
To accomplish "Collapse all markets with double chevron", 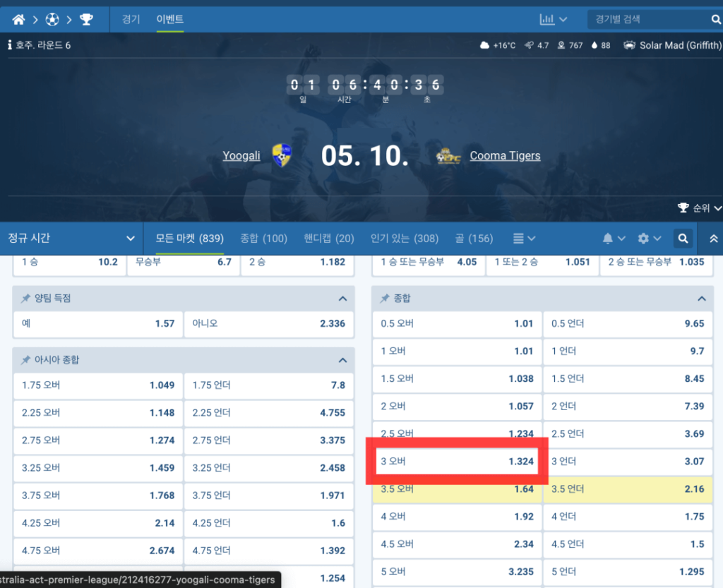I will (713, 239).
